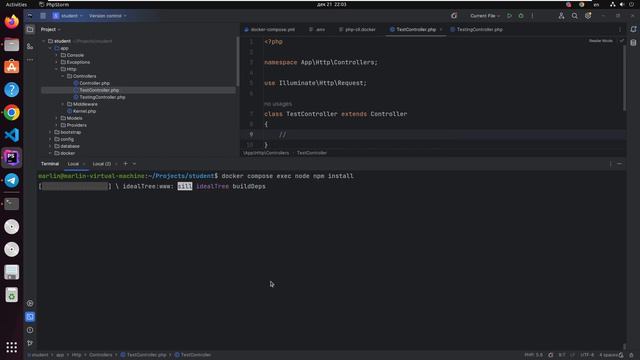The height and width of the screenshot is (360, 640).
Task: Click the PHP language level in status bar
Action: (533, 355)
